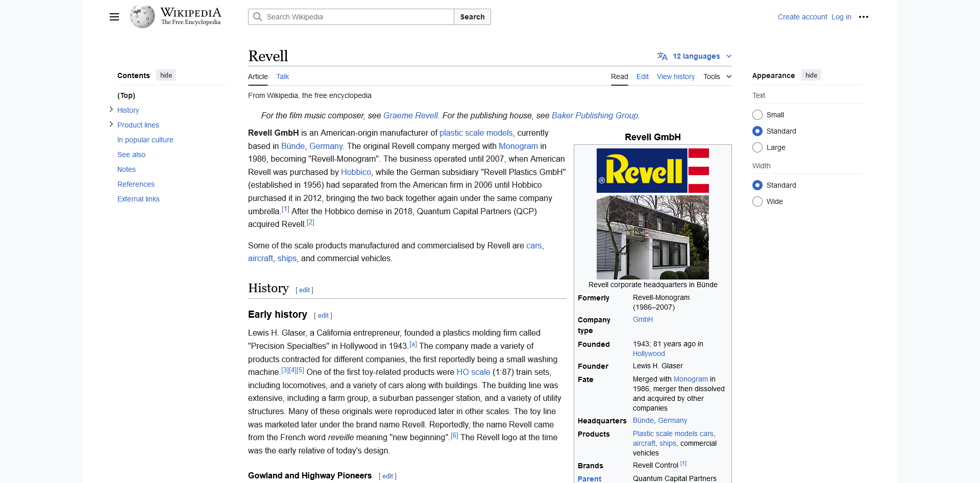
Task: Open the Revell logo image
Action: click(652, 170)
